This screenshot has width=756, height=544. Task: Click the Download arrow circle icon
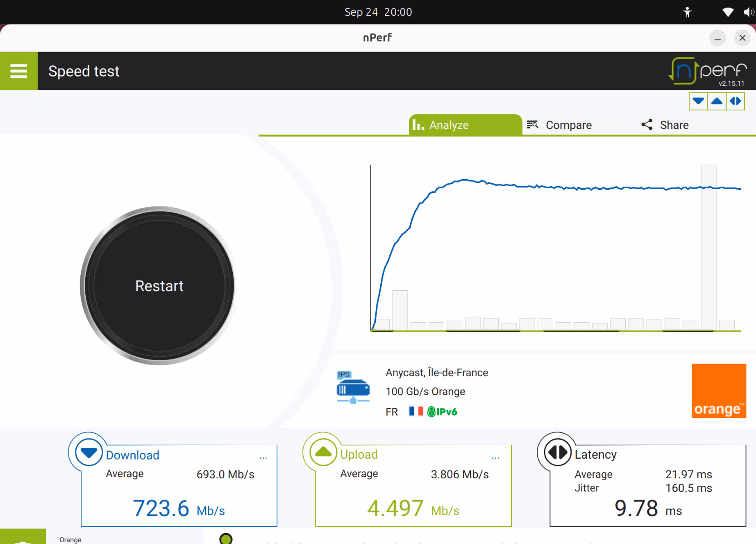[88, 452]
